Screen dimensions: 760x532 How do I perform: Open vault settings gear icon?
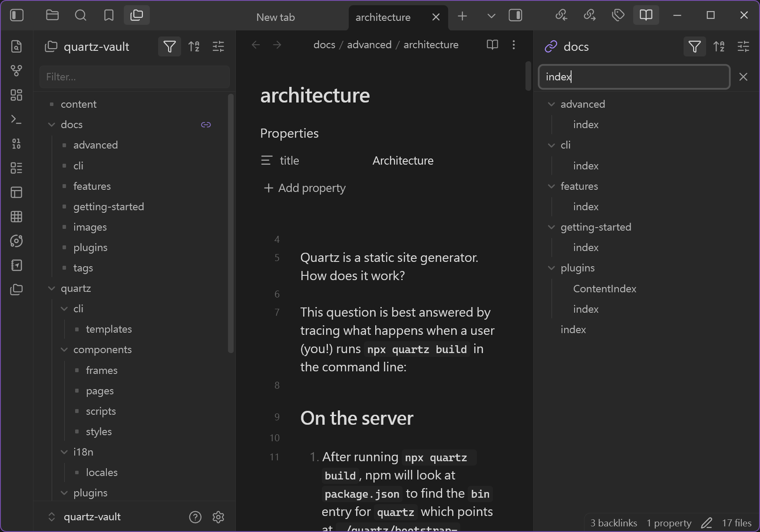pos(218,517)
